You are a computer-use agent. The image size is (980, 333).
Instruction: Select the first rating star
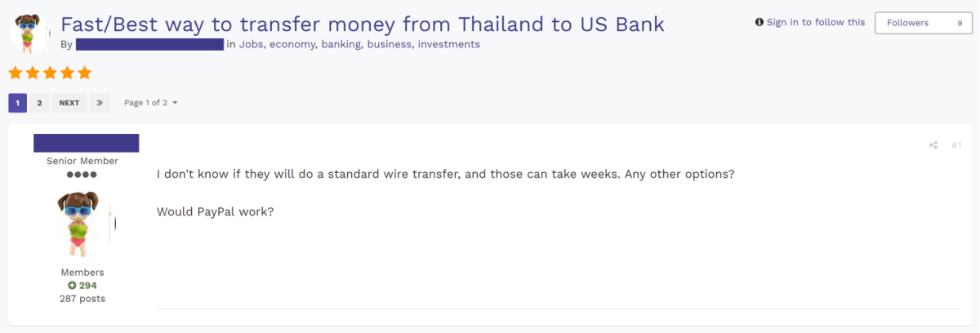[x=16, y=73]
